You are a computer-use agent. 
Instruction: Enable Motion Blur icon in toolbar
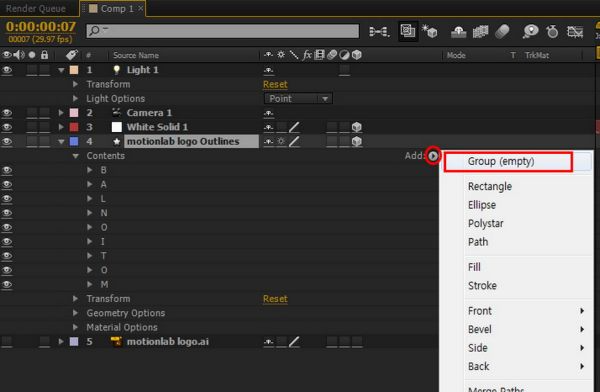coord(502,32)
